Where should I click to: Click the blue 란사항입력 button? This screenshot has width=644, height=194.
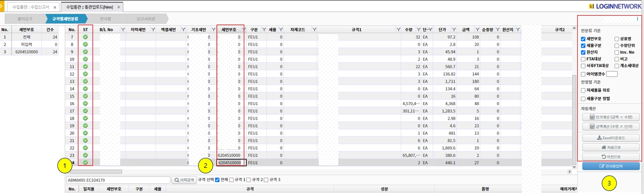tap(611, 166)
